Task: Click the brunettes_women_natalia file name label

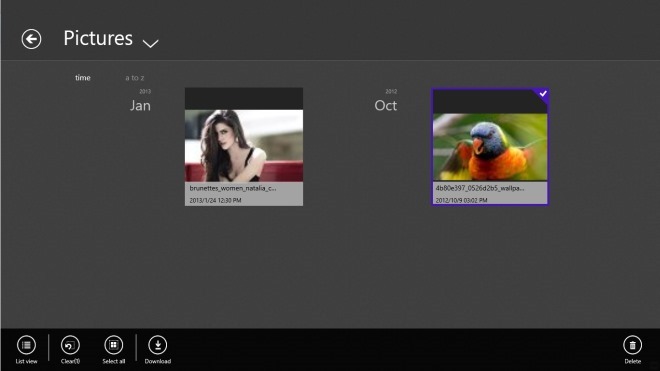Action: tap(233, 188)
